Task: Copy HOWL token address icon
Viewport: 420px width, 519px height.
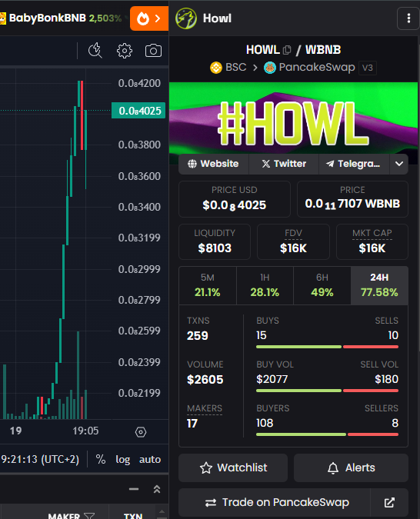Action: pos(287,50)
